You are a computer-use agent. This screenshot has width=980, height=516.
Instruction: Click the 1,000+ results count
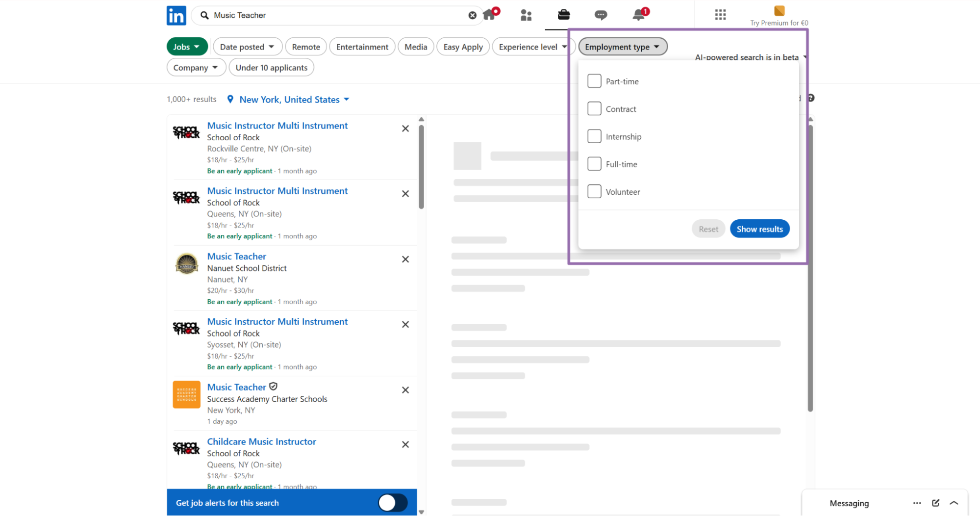coord(192,100)
